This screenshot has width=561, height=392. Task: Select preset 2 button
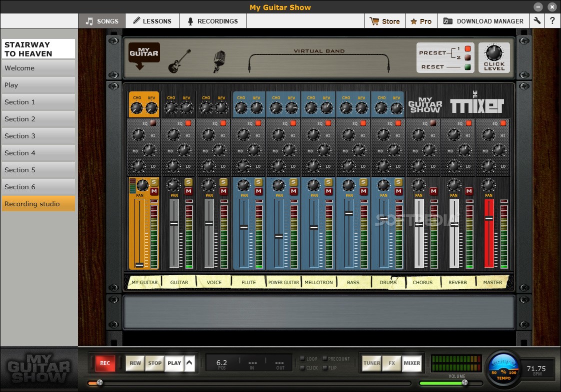pos(467,57)
